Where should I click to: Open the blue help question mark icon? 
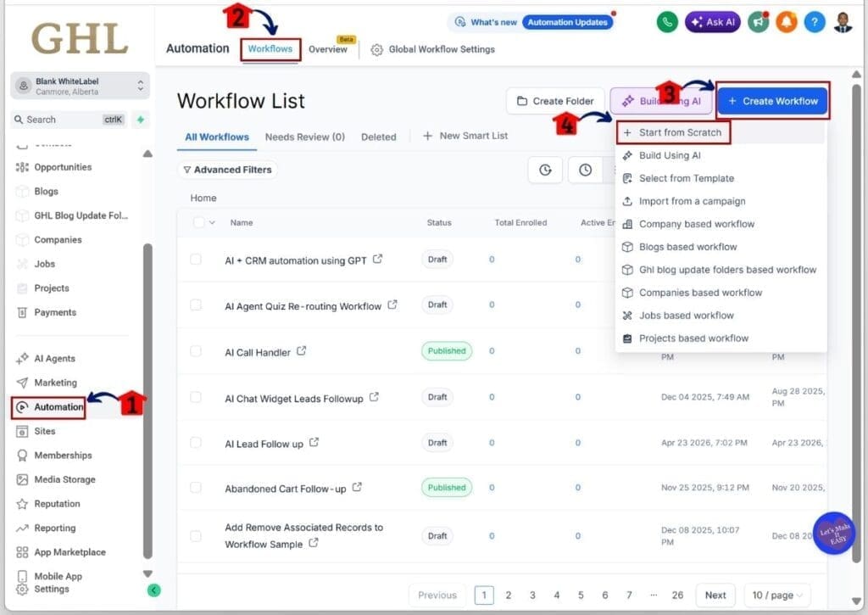pyautogui.click(x=815, y=22)
